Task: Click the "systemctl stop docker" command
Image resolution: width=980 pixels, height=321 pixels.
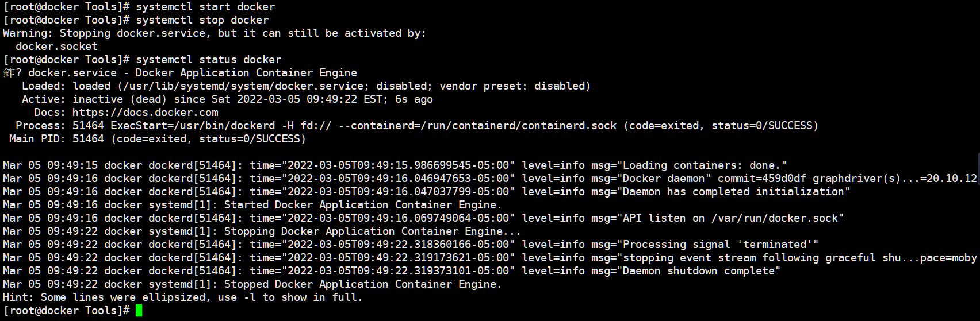Action: (x=202, y=20)
